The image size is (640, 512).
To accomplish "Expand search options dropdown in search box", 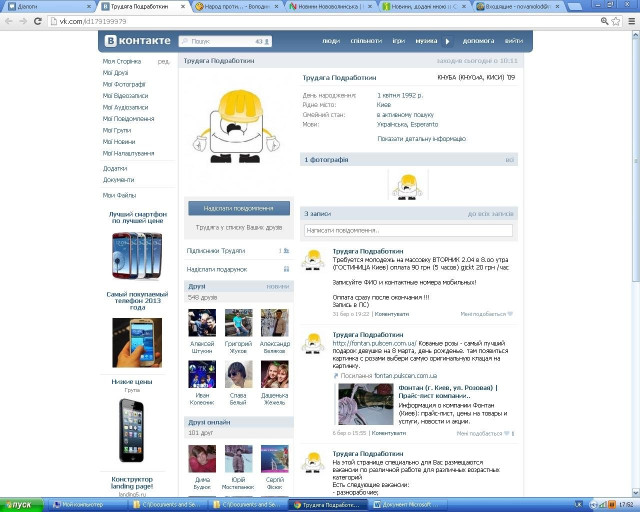I will click(x=267, y=42).
